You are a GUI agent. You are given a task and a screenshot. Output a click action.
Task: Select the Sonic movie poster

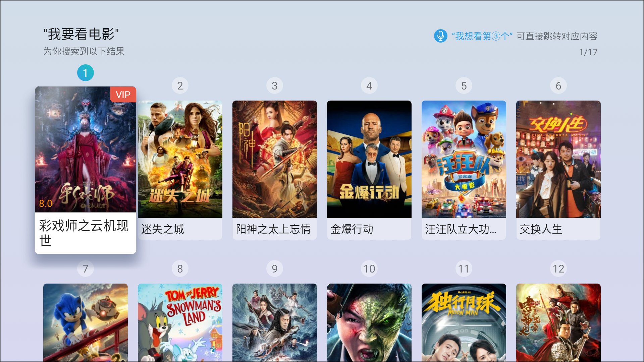coord(86,322)
